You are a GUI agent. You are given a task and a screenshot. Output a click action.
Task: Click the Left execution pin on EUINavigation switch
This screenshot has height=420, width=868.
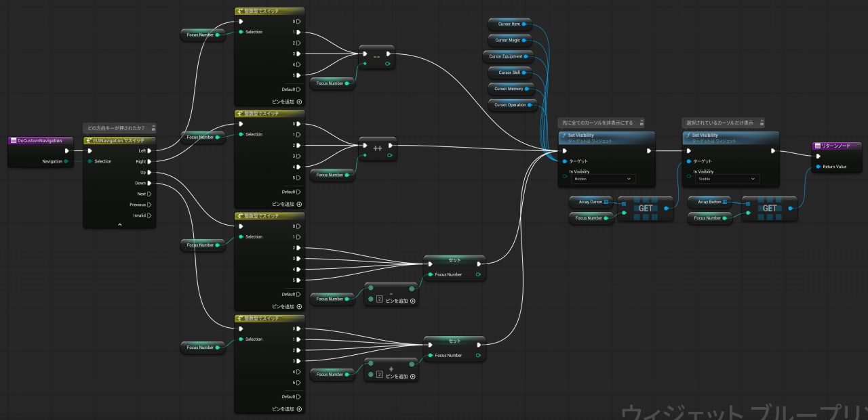pyautogui.click(x=149, y=150)
